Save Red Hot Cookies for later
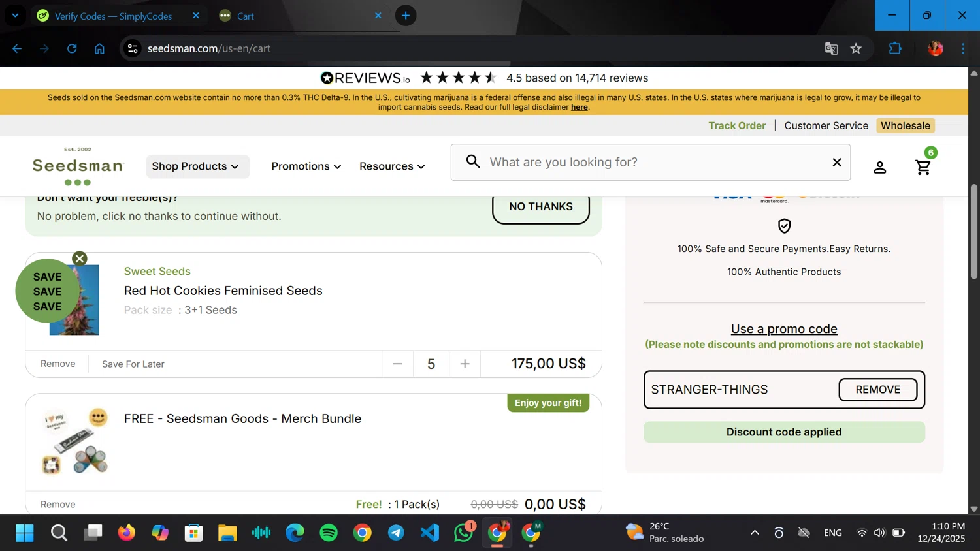The width and height of the screenshot is (980, 551). [x=133, y=364]
